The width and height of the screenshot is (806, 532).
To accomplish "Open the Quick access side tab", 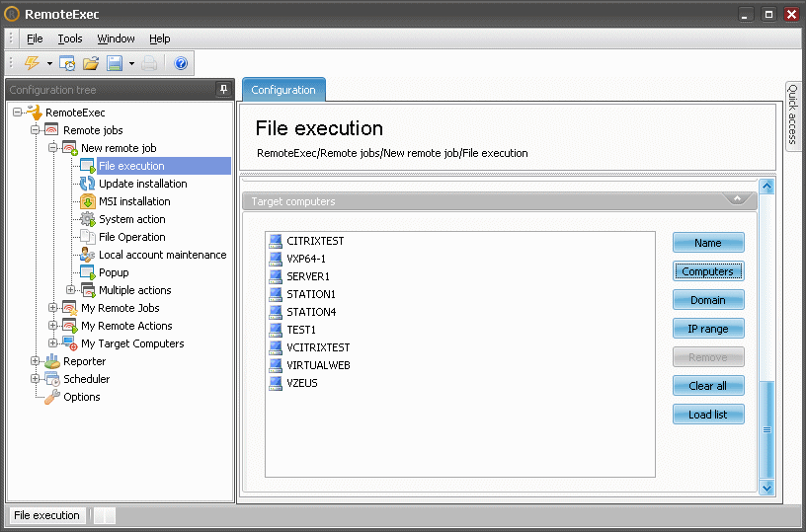I will (x=792, y=116).
